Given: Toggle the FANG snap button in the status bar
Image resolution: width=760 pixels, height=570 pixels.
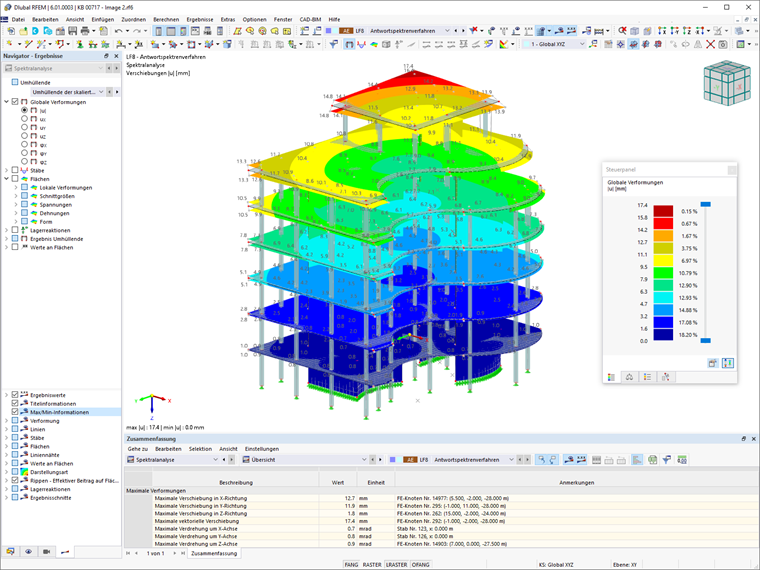Looking at the screenshot, I should tap(351, 565).
